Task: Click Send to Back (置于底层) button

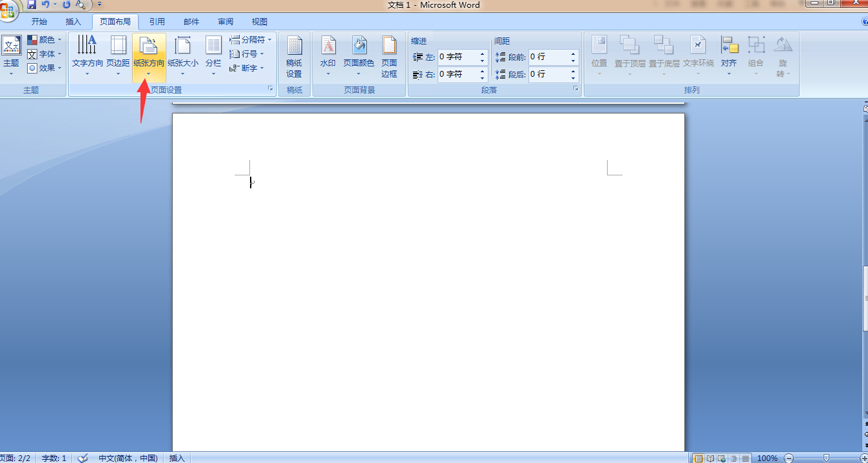Action: [664, 56]
